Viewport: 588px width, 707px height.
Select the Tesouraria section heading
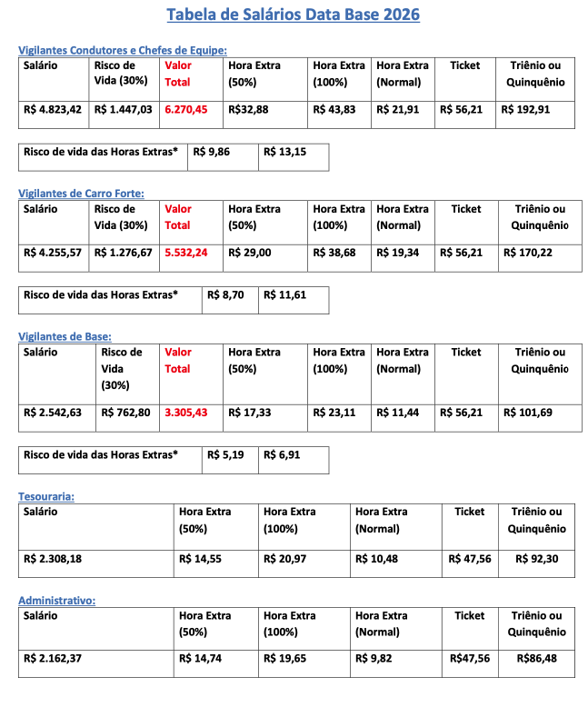click(x=46, y=496)
